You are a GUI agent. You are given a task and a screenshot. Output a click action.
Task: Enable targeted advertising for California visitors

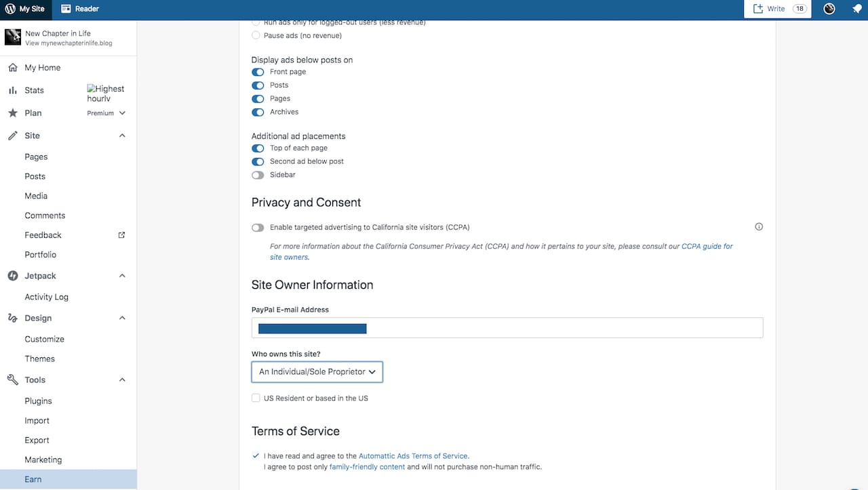point(258,228)
